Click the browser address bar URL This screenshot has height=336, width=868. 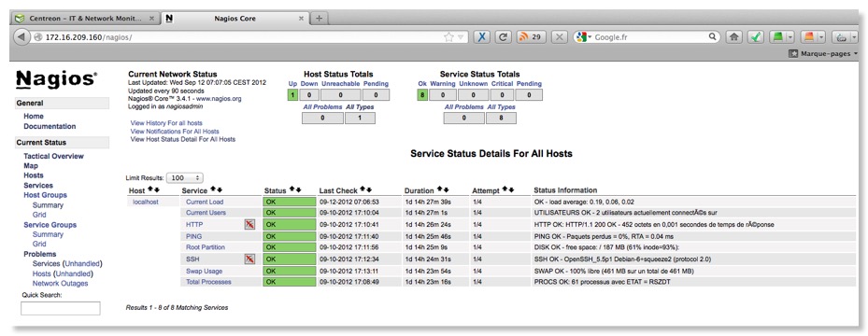point(89,37)
